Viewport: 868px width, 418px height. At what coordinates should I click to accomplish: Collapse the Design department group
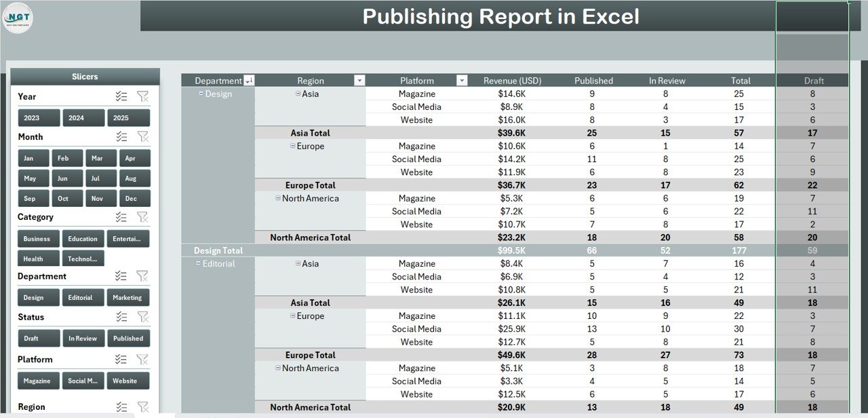point(201,94)
